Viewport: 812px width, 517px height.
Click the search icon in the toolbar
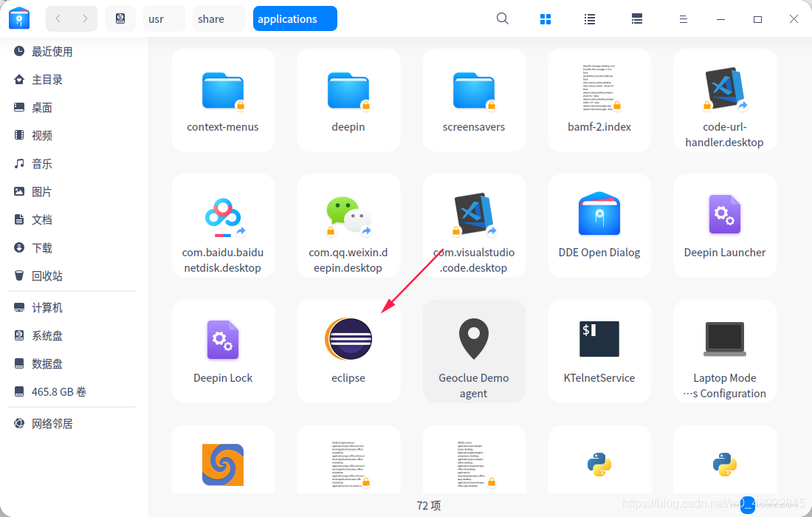tap(502, 19)
